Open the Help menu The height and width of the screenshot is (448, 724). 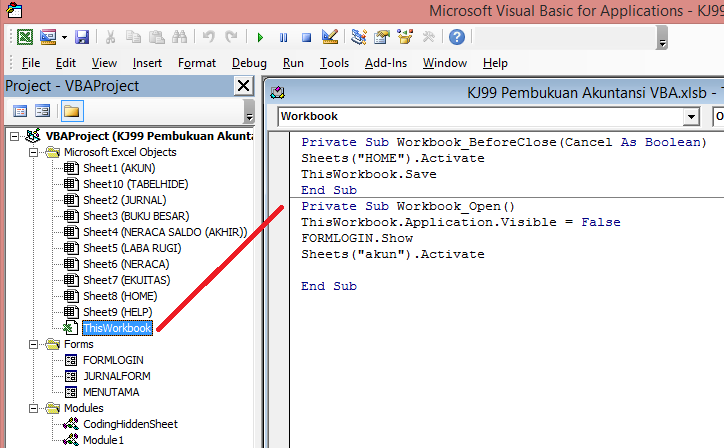[x=495, y=63]
